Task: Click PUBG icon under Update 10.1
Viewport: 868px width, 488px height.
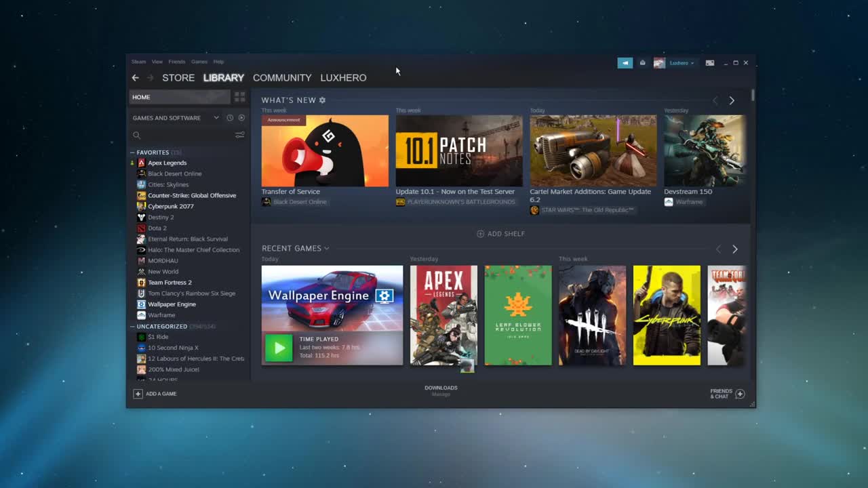Action: pos(400,202)
